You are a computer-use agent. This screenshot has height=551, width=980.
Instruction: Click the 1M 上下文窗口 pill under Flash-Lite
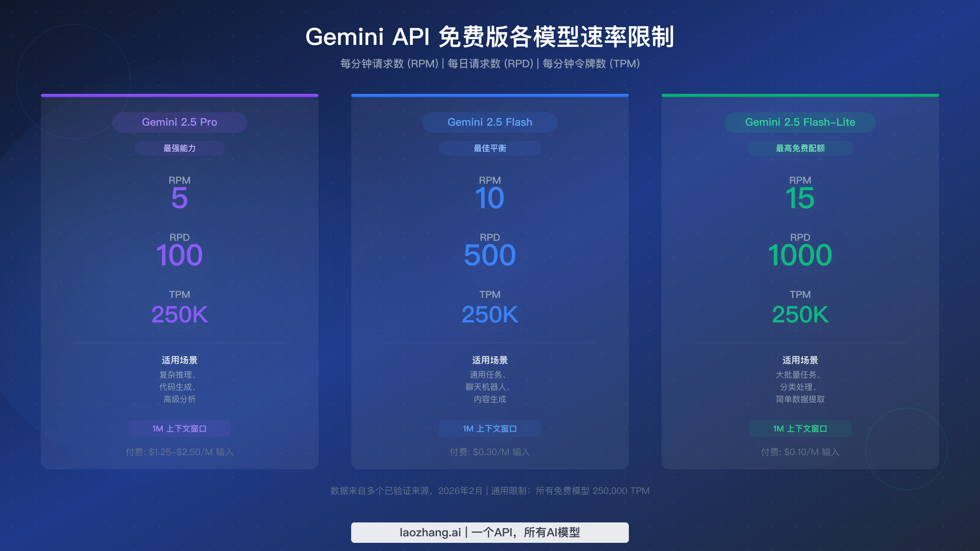tap(800, 428)
